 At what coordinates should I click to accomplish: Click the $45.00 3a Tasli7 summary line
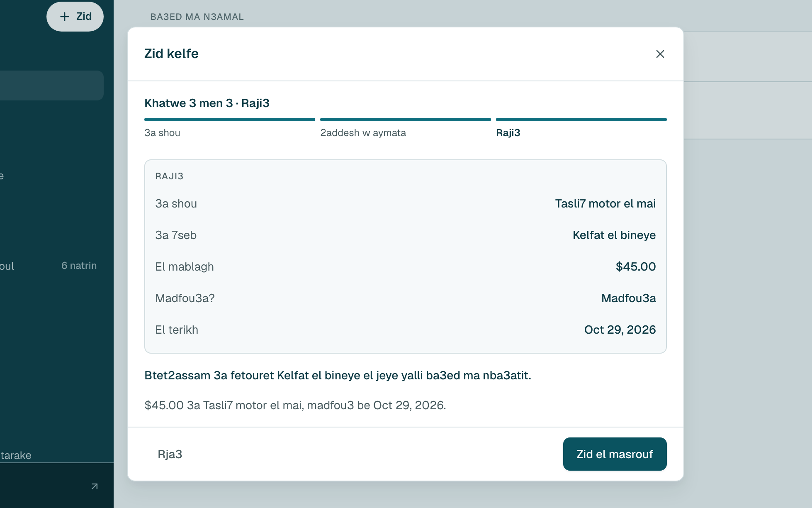point(295,405)
